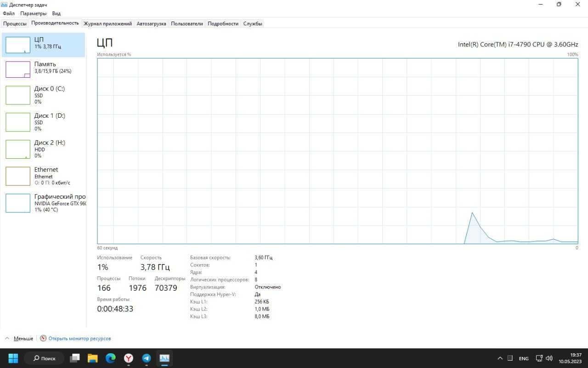588x368 pixels.
Task: Click the 1% Использование value
Action: coord(102,267)
